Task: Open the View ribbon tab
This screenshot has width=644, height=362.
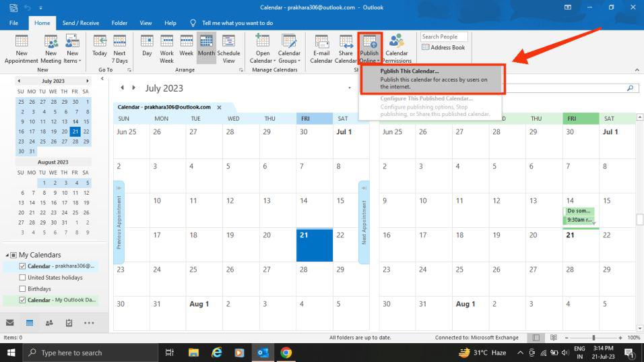Action: coord(146,23)
